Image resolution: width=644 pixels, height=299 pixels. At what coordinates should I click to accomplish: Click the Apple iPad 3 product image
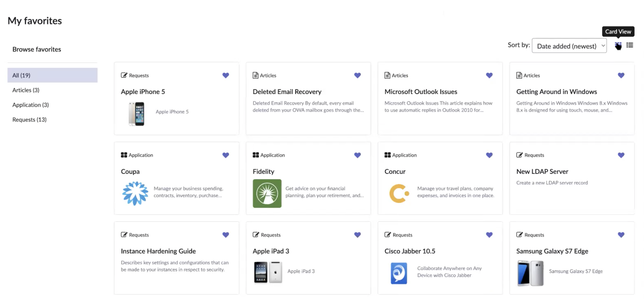tap(268, 272)
